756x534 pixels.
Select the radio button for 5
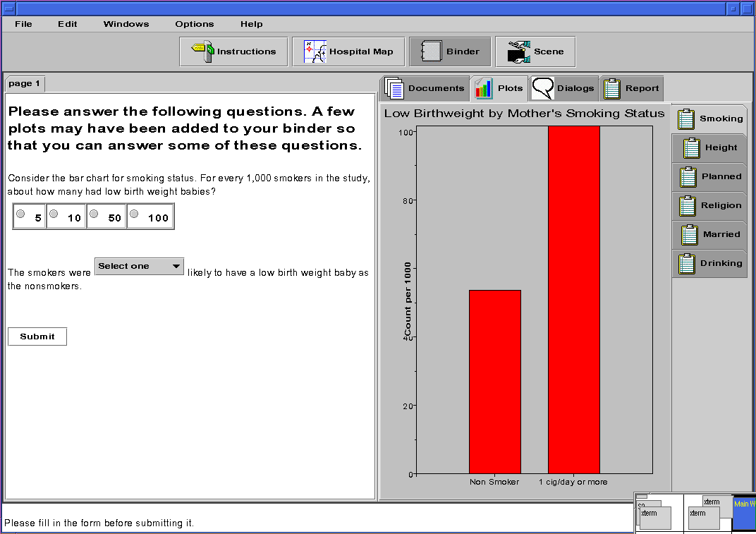tap(21, 214)
